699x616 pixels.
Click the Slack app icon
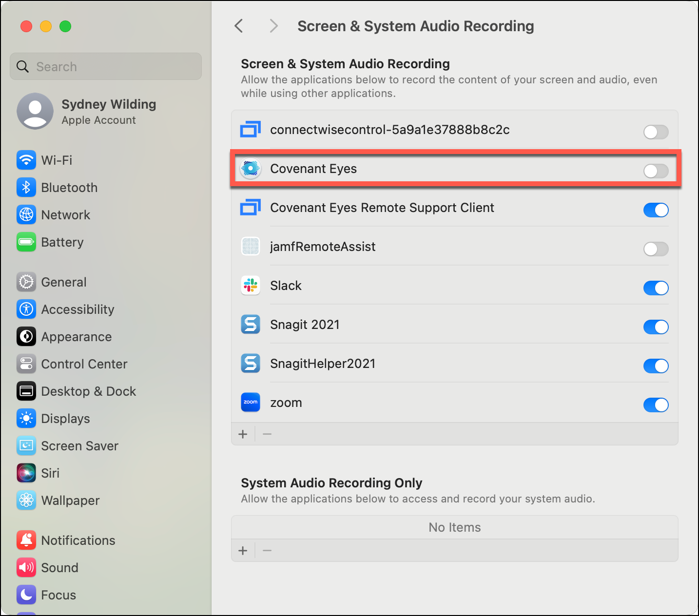(251, 286)
